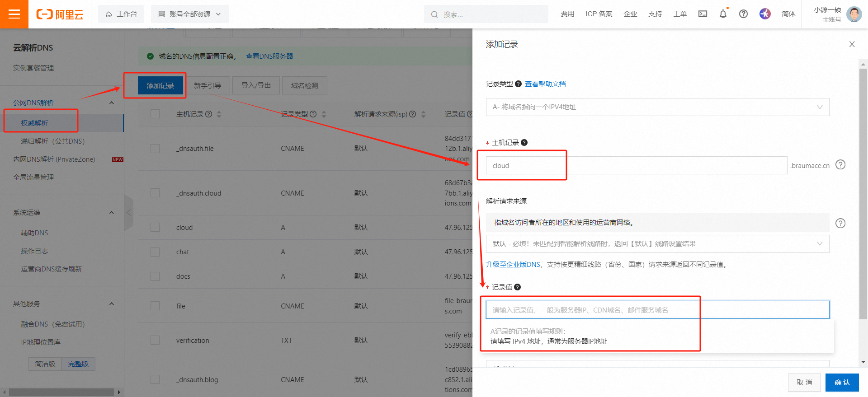Click the 添加记录 button
The image size is (868, 397).
tap(160, 85)
